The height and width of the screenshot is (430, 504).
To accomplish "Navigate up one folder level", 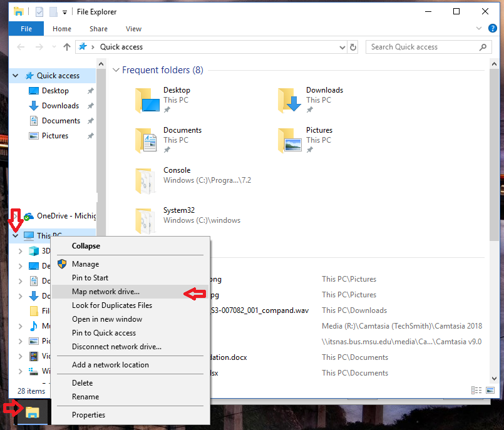I will (67, 46).
